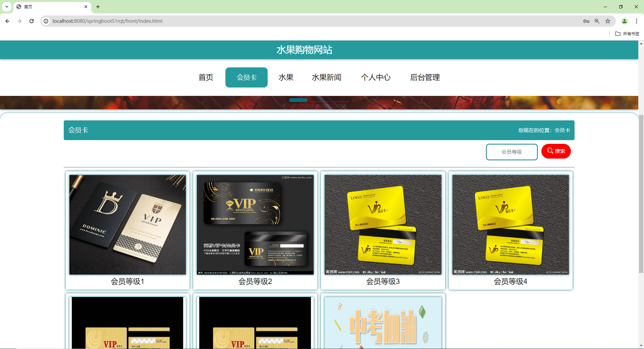Click the 会员卡 breadcrumb link
This screenshot has height=349, width=644.
click(562, 130)
